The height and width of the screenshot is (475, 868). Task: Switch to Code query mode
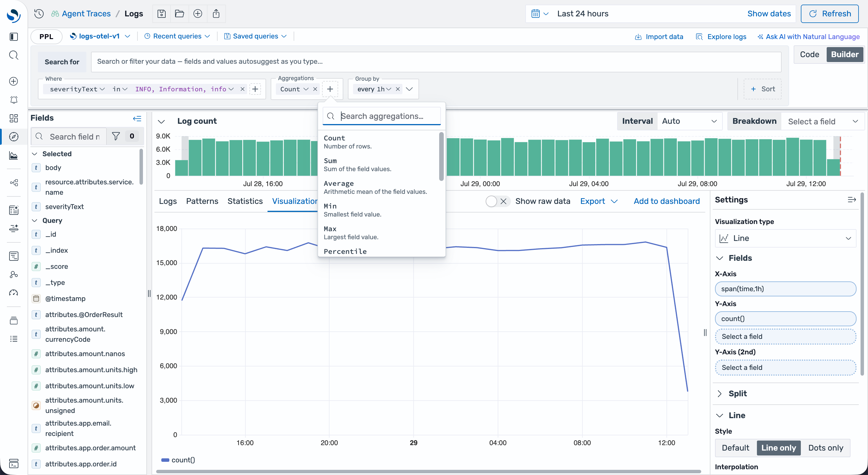coord(809,55)
